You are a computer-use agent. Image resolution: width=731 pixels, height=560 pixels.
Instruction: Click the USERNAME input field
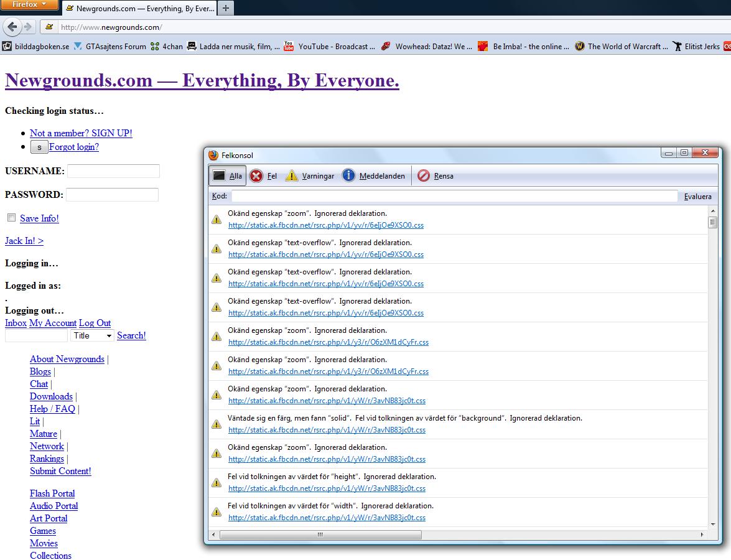coord(114,171)
